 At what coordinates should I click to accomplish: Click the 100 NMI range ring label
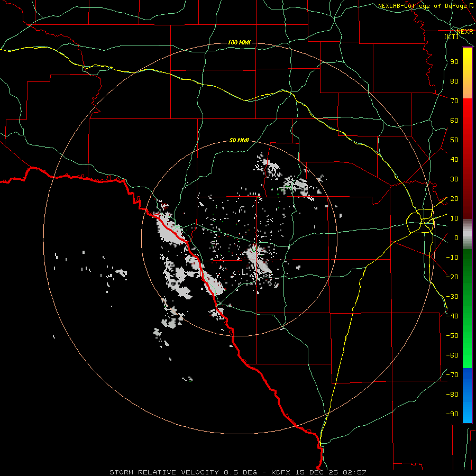coord(239,42)
